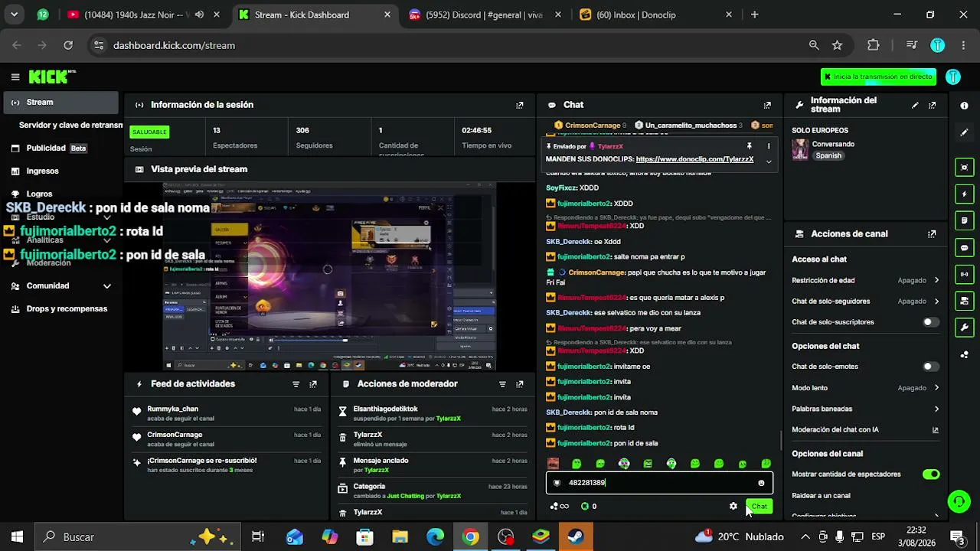Click the chat panel scrollbar
Screen dimensions: 980x551
tap(781, 440)
